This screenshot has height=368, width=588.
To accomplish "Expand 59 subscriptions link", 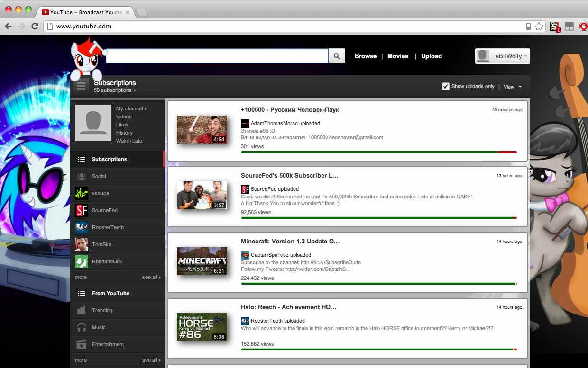I will click(115, 90).
